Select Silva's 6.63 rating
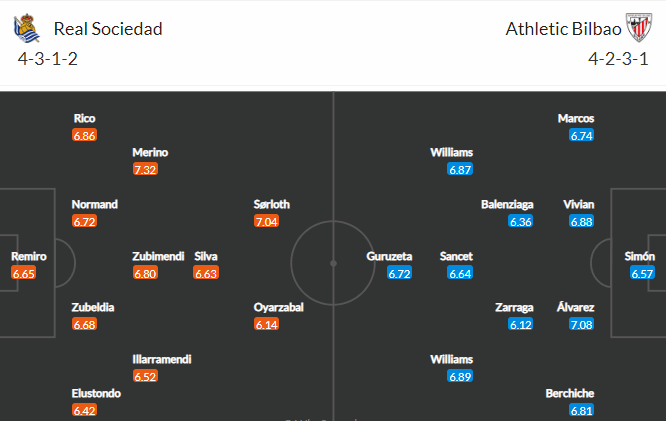The width and height of the screenshot is (666, 421). pyautogui.click(x=206, y=273)
